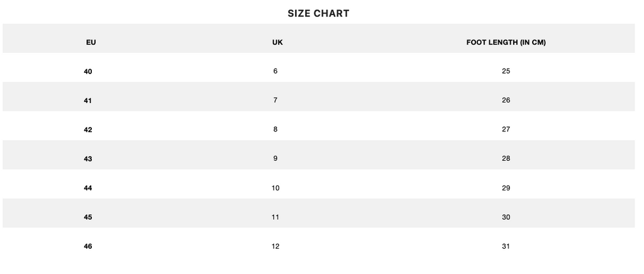Select UK size 12 value
The image size is (644, 274).
pyautogui.click(x=275, y=246)
